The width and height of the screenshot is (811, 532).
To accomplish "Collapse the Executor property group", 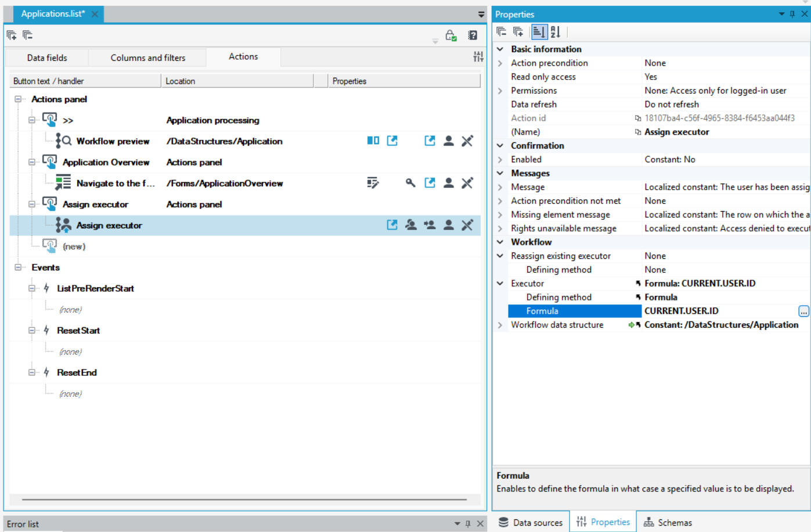I will pos(500,284).
